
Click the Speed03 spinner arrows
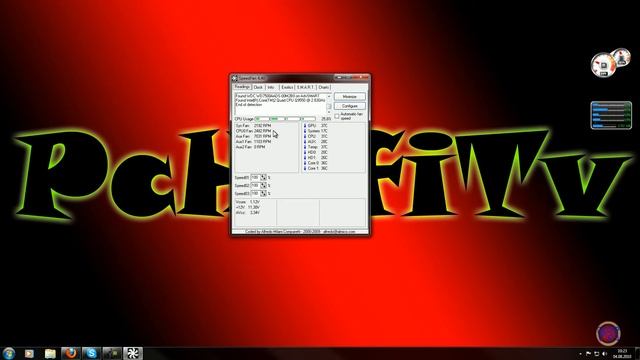click(x=263, y=193)
